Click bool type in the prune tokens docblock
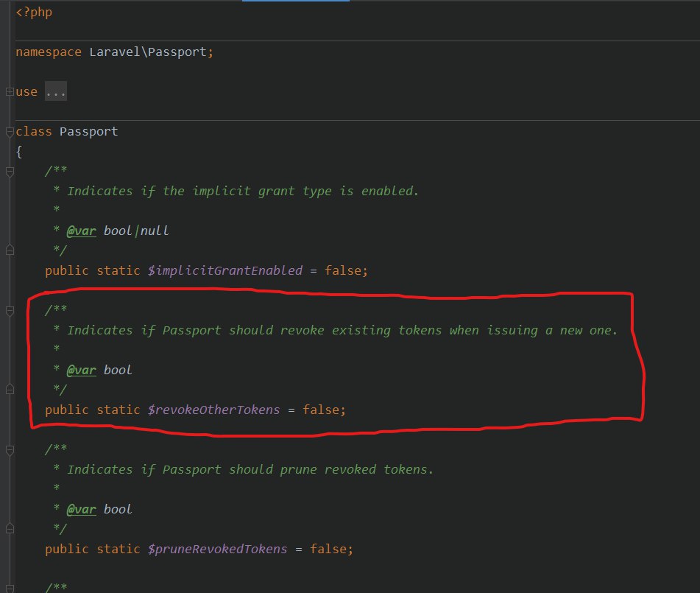700x593 pixels. click(x=118, y=510)
